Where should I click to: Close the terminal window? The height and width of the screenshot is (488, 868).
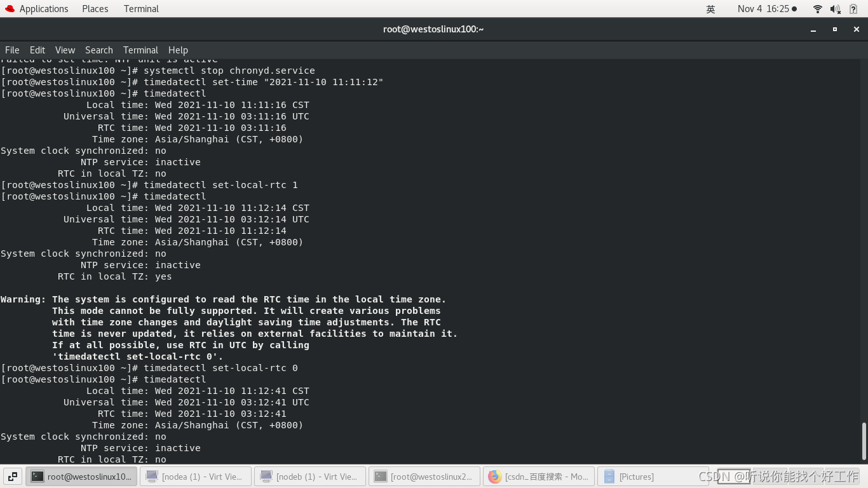[x=857, y=29]
